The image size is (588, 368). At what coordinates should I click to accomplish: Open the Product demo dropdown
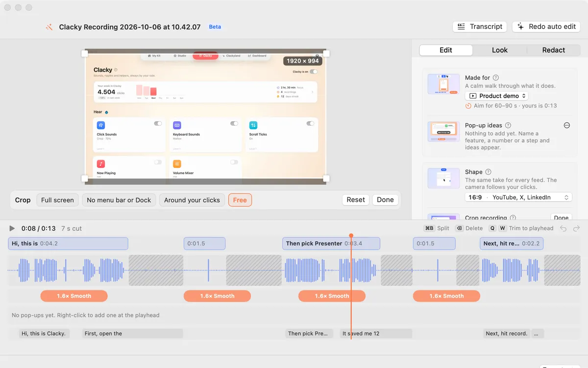[x=497, y=96]
